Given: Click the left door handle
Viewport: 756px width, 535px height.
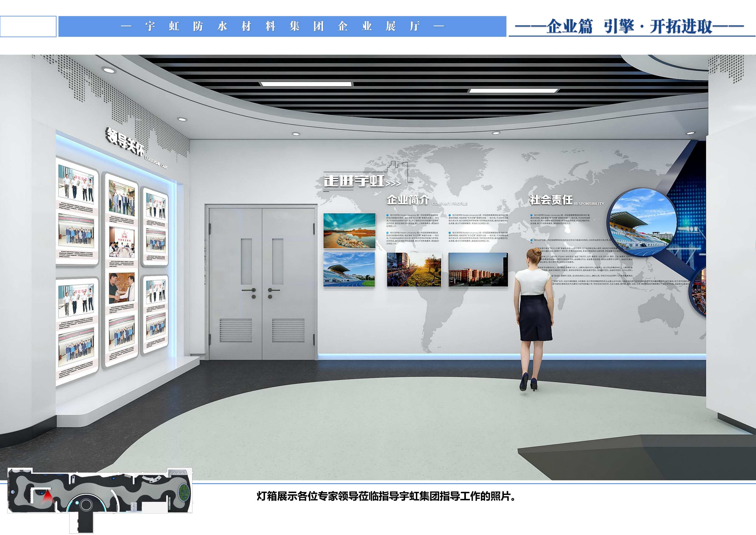Looking at the screenshot, I should pos(249,290).
